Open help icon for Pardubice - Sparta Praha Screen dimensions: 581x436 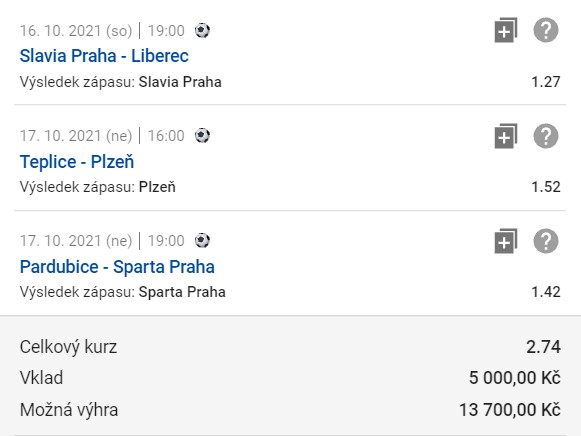pos(546,241)
